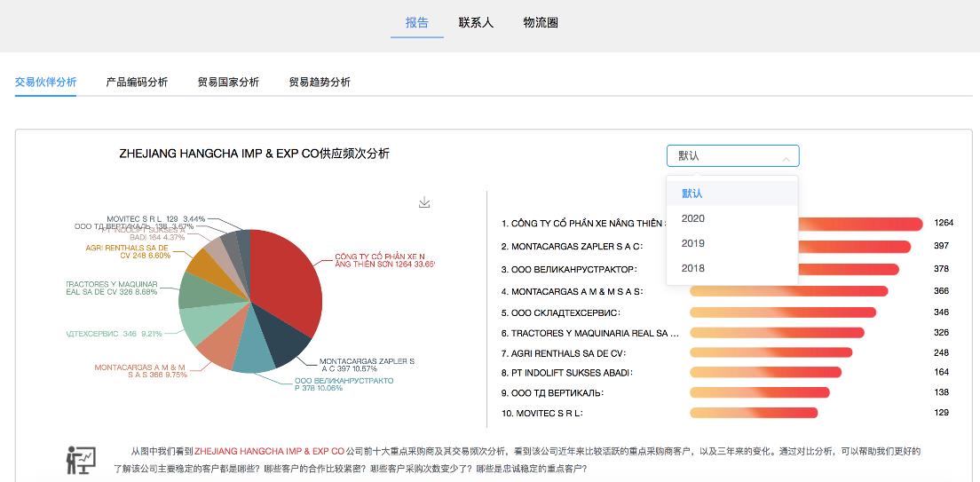Click the MOVITEC S R L bar
This screenshot has width=980, height=482.
click(x=754, y=413)
